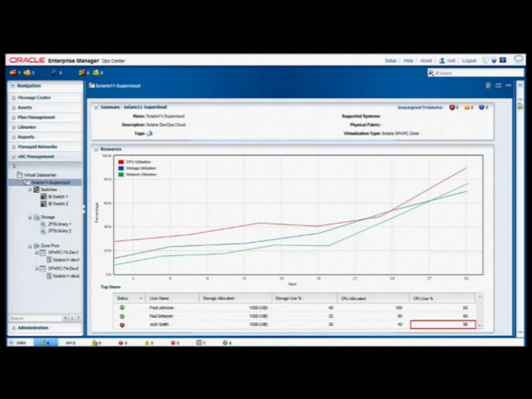Open the Help menu
Viewport: 532px width, 399px height.
coord(408,60)
